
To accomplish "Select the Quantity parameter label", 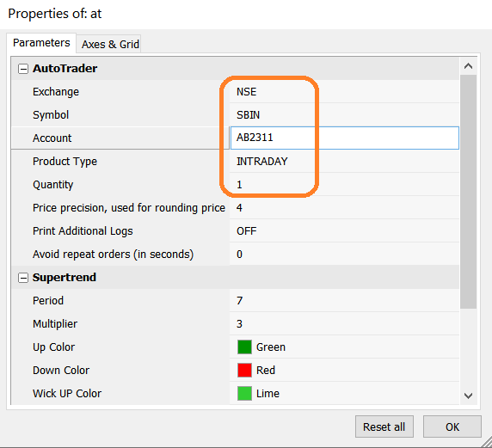I will click(x=52, y=185).
